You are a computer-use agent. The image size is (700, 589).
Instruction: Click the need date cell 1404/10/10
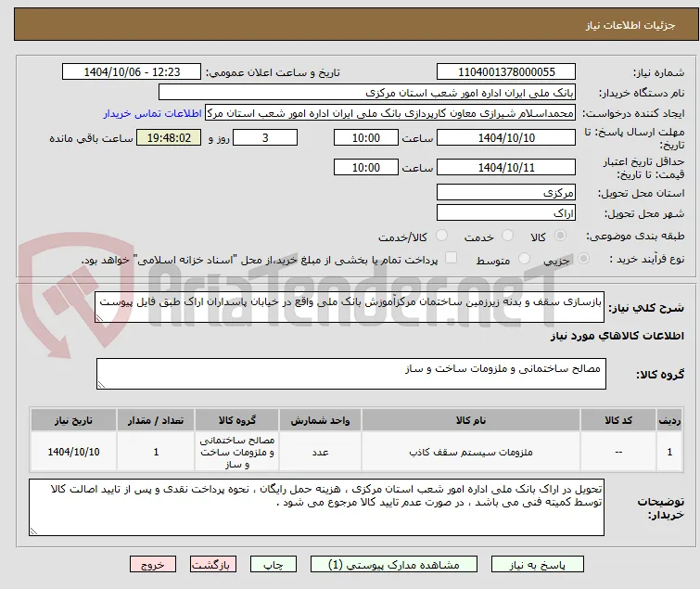tap(73, 452)
